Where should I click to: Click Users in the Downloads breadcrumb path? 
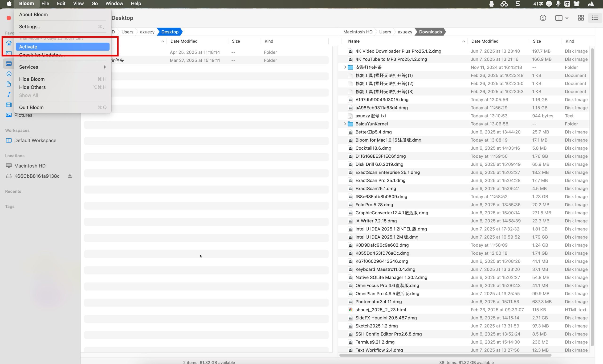coord(385,32)
